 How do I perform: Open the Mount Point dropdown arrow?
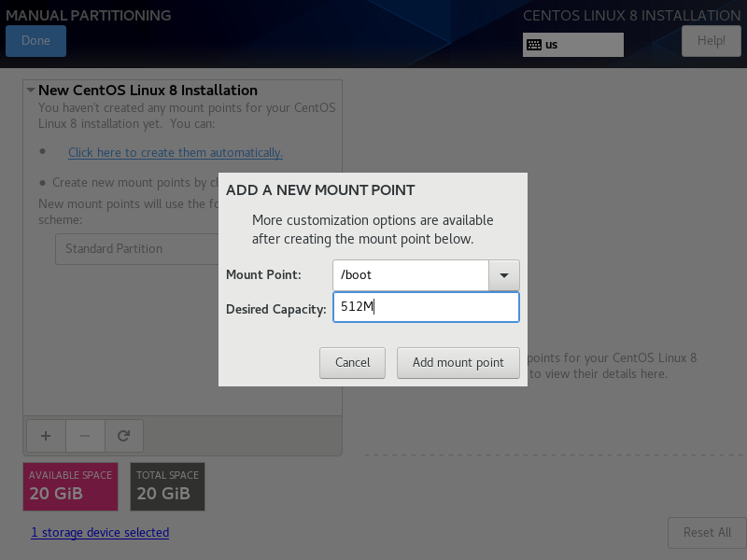click(x=504, y=275)
